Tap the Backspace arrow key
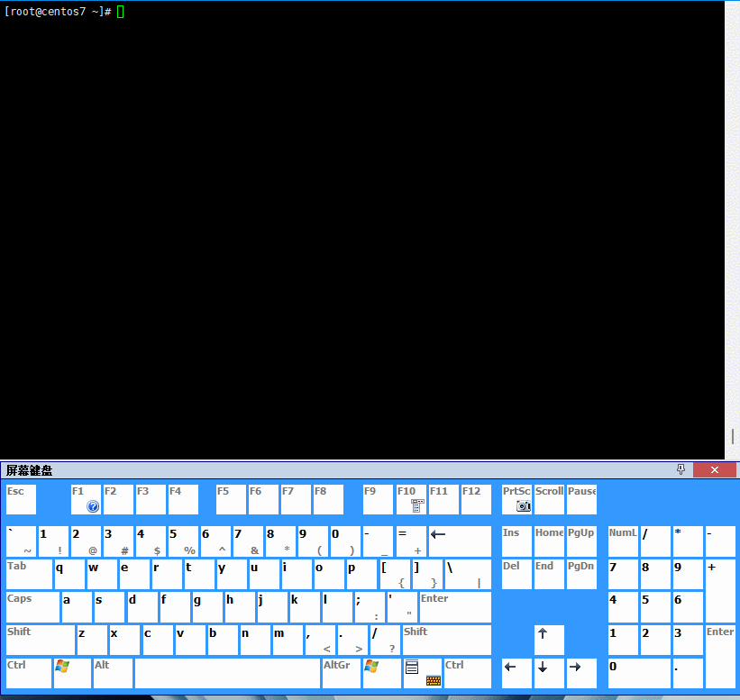 460,541
